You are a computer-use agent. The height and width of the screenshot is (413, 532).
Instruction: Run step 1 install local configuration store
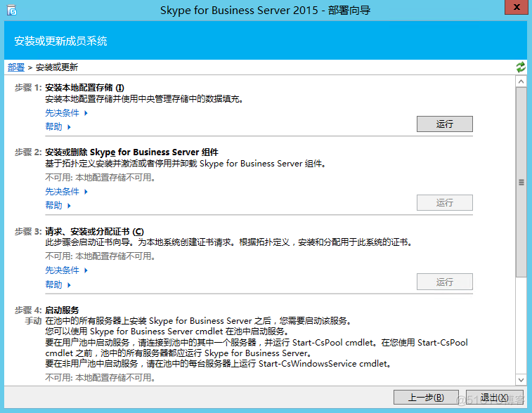click(444, 124)
